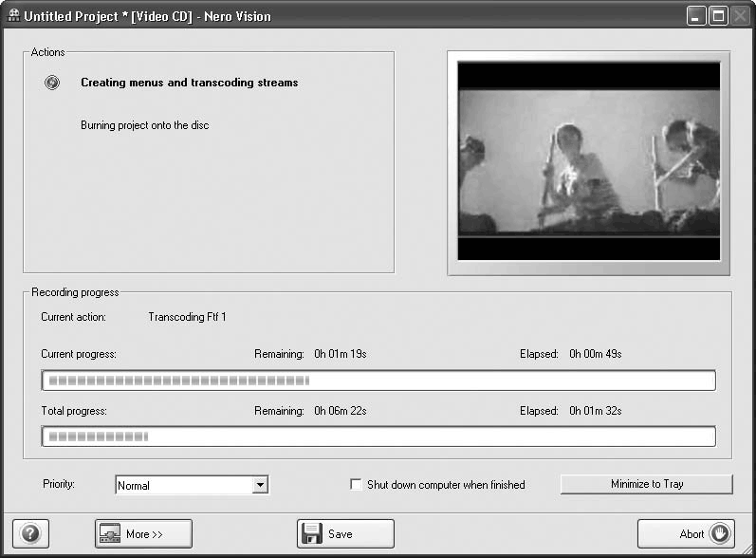
Task: Click the Total progress bar
Action: (x=378, y=437)
